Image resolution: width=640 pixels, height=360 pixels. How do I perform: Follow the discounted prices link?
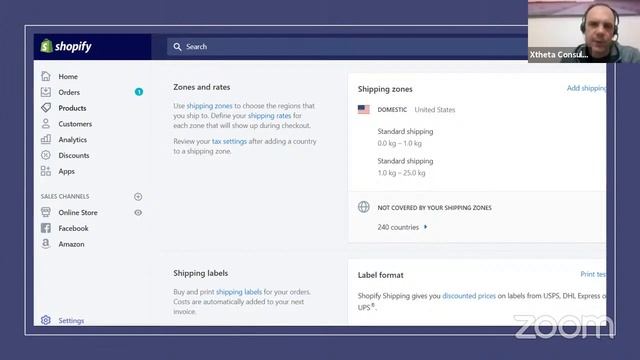pyautogui.click(x=469, y=296)
